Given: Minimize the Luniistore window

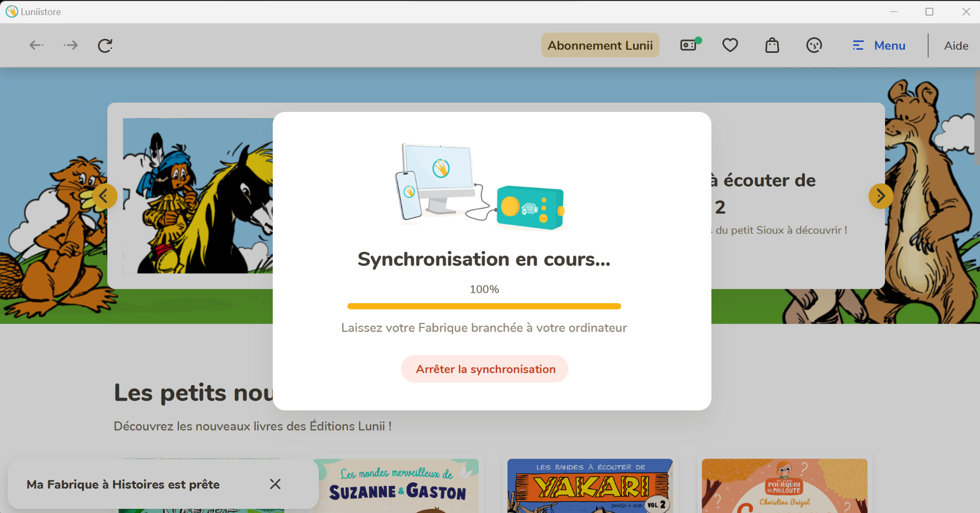Looking at the screenshot, I should pos(893,11).
